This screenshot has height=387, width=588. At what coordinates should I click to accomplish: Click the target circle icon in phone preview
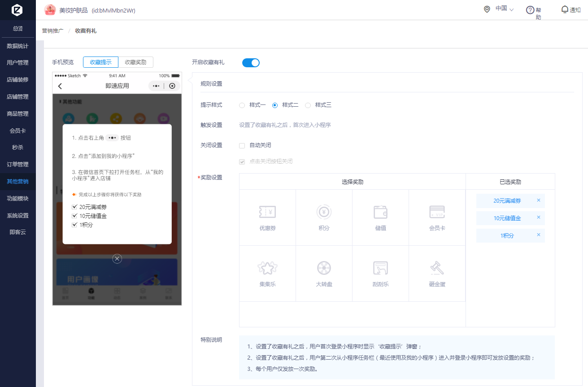[172, 86]
